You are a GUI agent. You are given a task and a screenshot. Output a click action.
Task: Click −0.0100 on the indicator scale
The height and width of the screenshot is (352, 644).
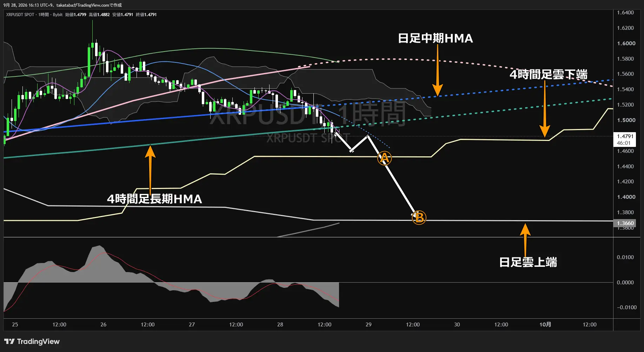[x=627, y=307]
